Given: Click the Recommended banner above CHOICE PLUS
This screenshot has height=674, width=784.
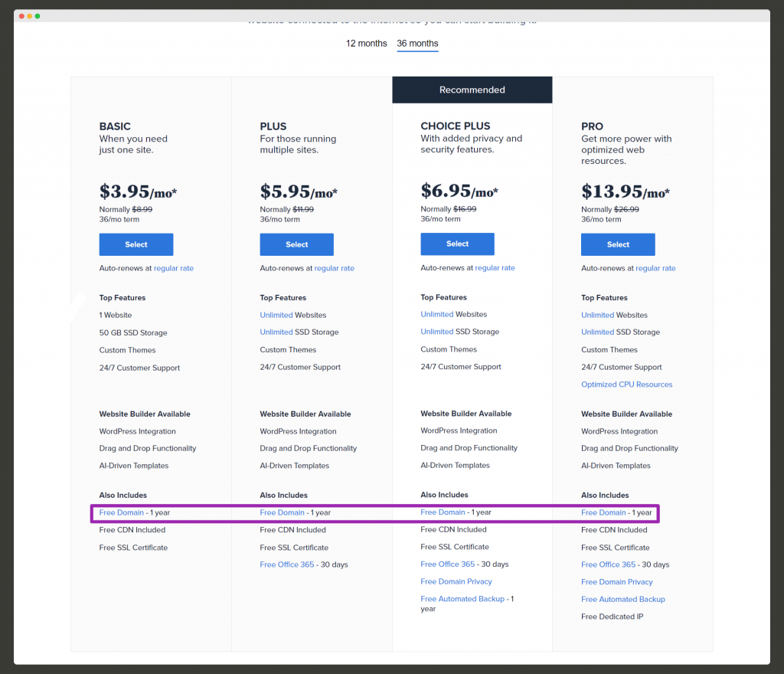Looking at the screenshot, I should click(x=472, y=90).
